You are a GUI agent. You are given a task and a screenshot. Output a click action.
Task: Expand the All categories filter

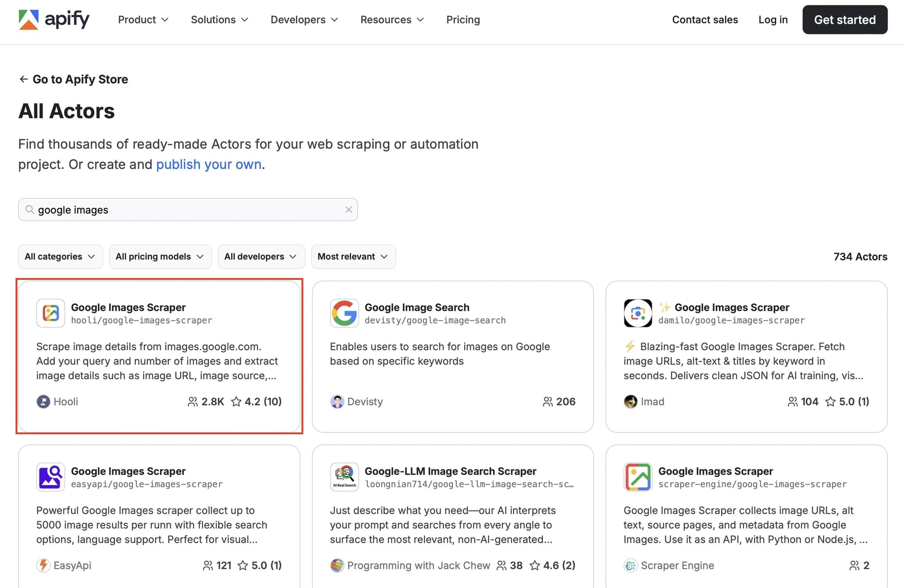60,257
